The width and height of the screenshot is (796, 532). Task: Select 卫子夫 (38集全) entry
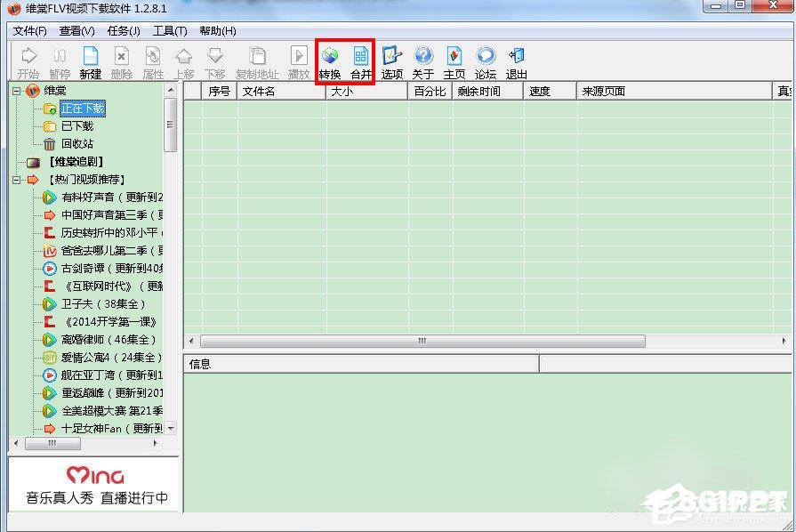click(103, 304)
